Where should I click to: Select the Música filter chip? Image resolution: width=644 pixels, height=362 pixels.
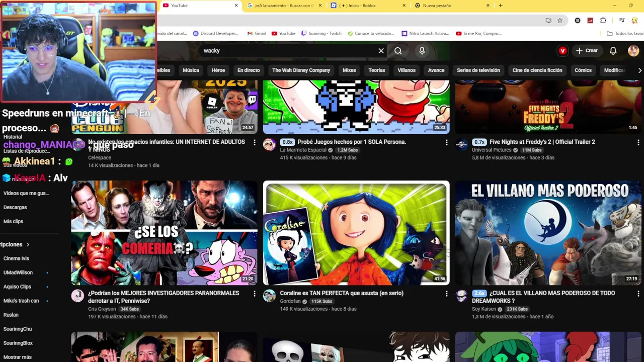tap(191, 70)
